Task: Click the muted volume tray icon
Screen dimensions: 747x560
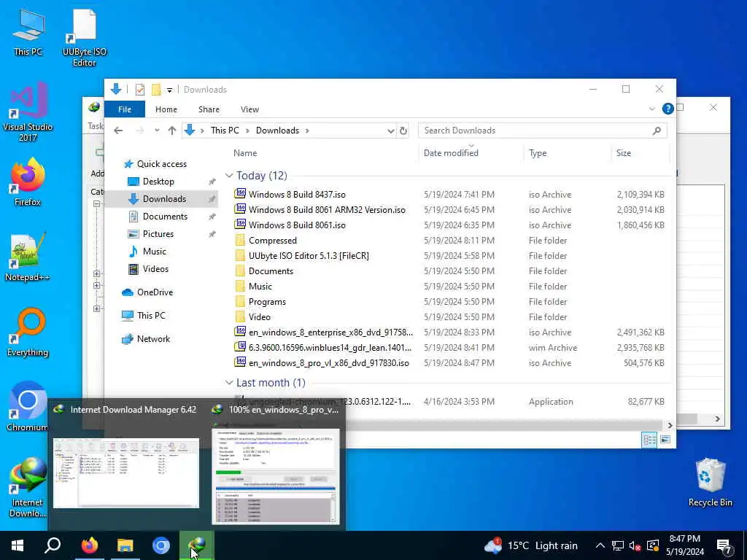Action: pyautogui.click(x=635, y=545)
